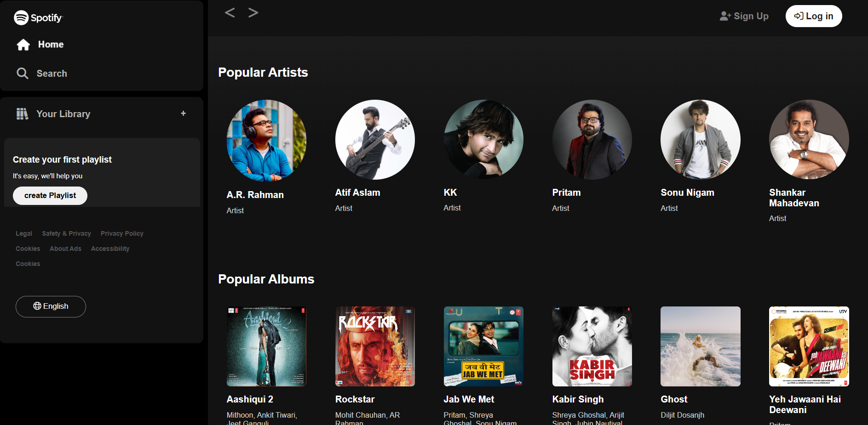This screenshot has height=425, width=868.
Task: Click the Home house icon
Action: point(23,45)
